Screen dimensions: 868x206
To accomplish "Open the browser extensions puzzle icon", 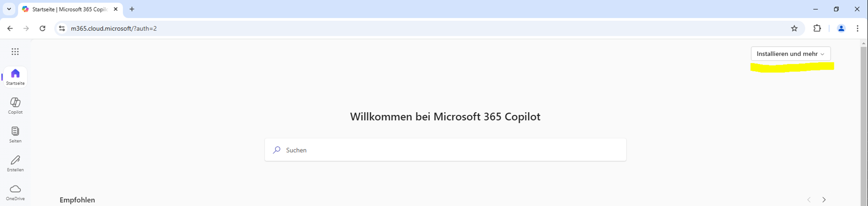I will point(817,28).
